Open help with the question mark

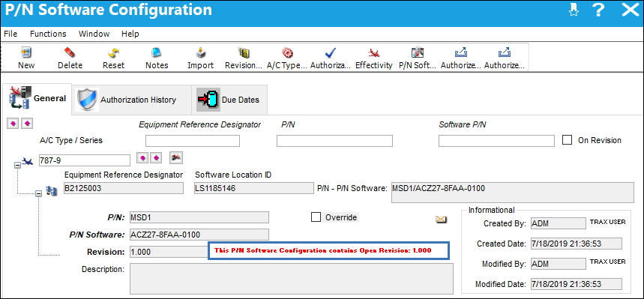coord(599,10)
